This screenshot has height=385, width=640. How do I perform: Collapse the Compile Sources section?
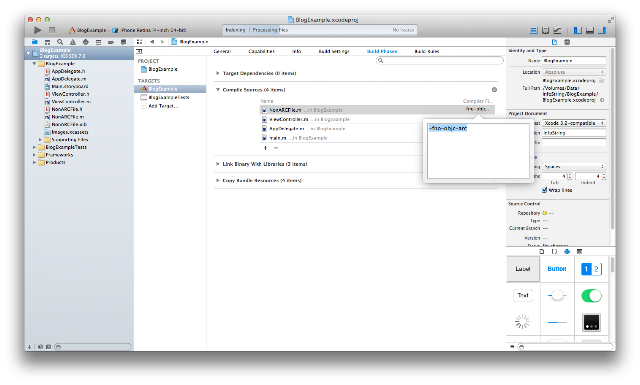(x=218, y=89)
